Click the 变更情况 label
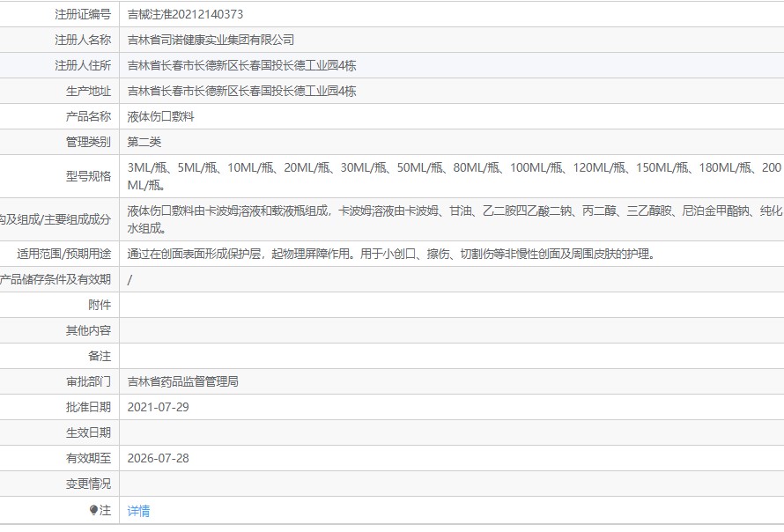 [x=88, y=484]
